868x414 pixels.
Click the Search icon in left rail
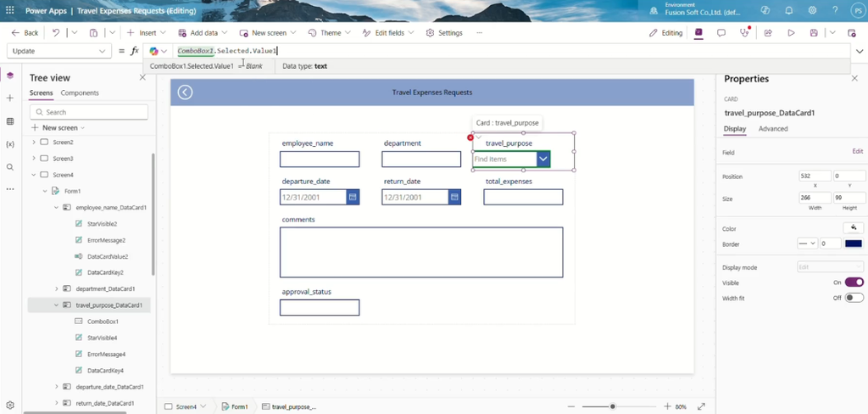[10, 167]
